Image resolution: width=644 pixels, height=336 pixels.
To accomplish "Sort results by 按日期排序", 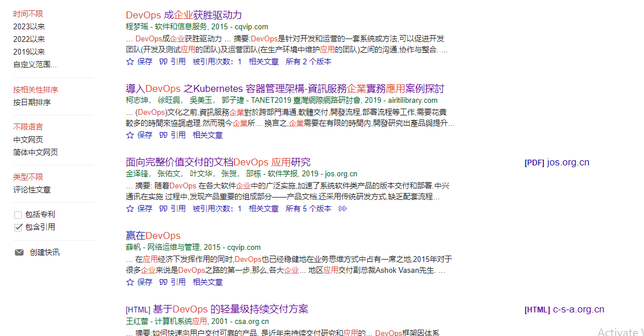I will click(x=32, y=102).
